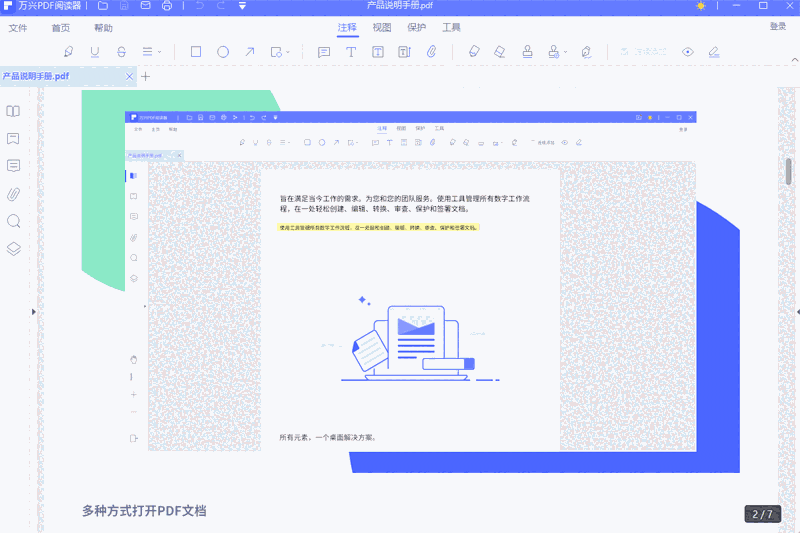Image resolution: width=800 pixels, height=533 pixels.
Task: Select the custom stamp tool
Action: pyautogui.click(x=554, y=52)
